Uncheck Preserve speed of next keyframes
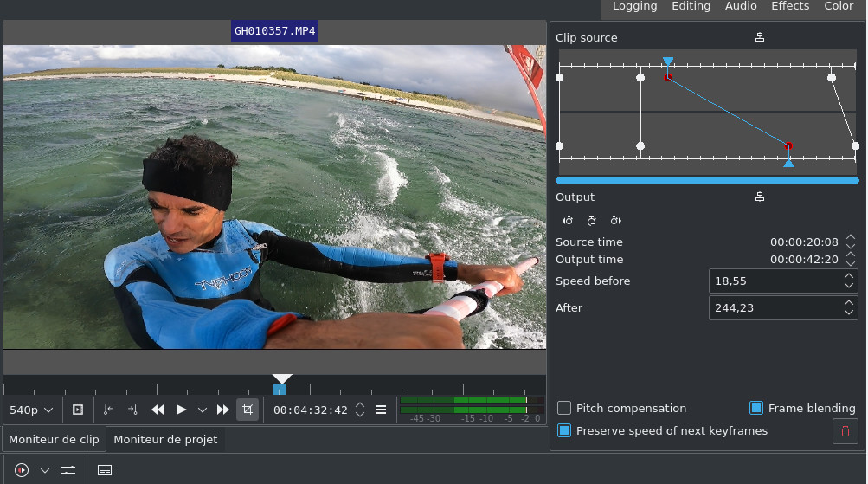 [x=564, y=431]
